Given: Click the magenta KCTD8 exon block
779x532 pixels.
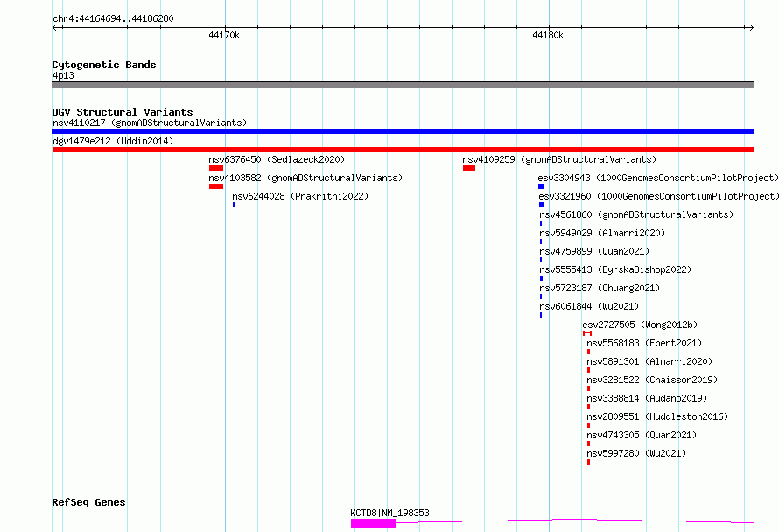Looking at the screenshot, I should 373,523.
